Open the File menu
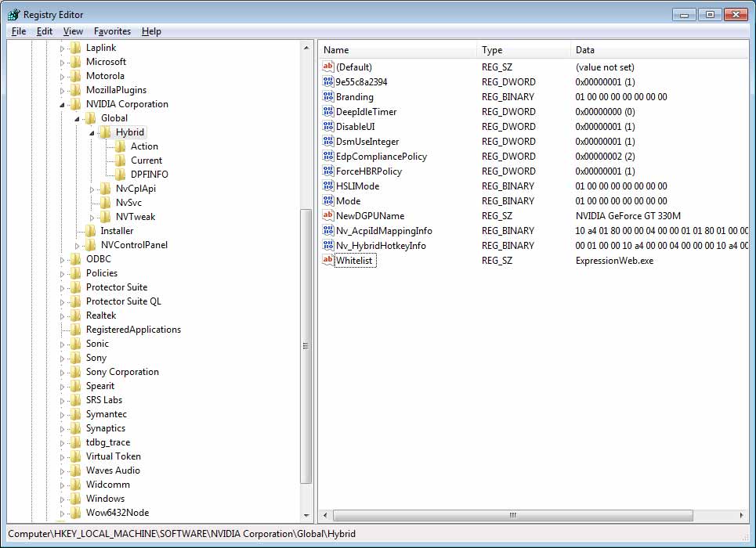This screenshot has height=548, width=756. pyautogui.click(x=19, y=31)
